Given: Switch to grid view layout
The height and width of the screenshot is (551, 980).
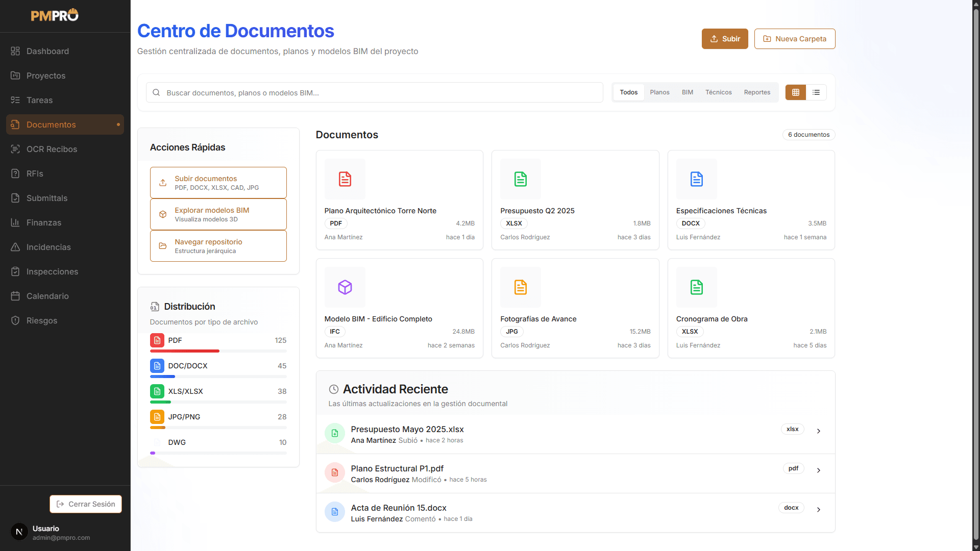Looking at the screenshot, I should [795, 92].
